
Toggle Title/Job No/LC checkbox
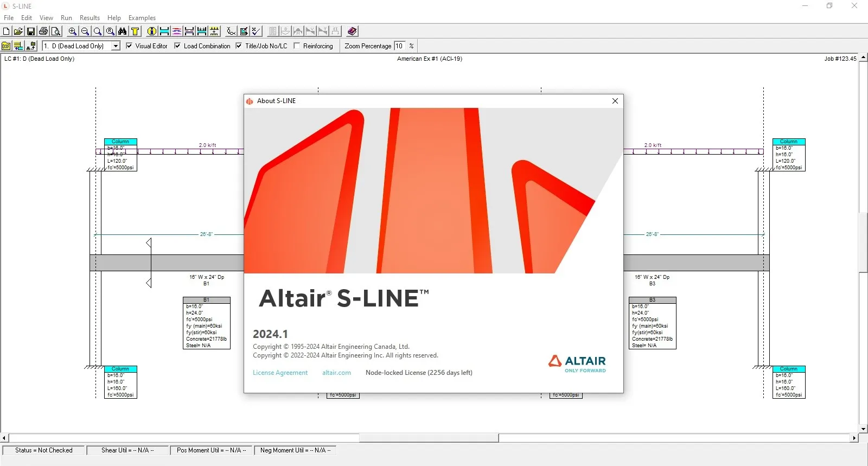[x=239, y=46]
